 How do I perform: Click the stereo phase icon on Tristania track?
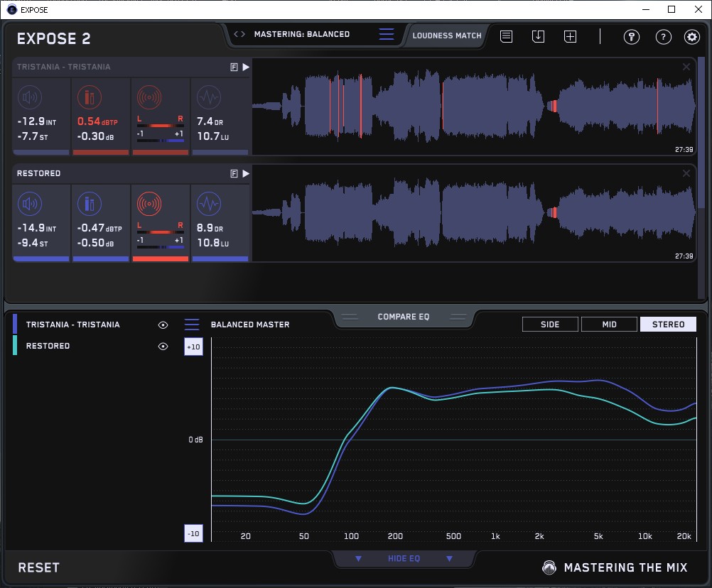click(x=149, y=97)
